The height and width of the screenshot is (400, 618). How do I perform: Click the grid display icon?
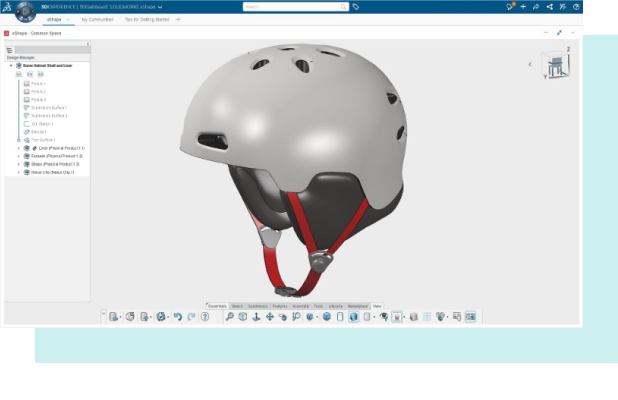coord(427,316)
